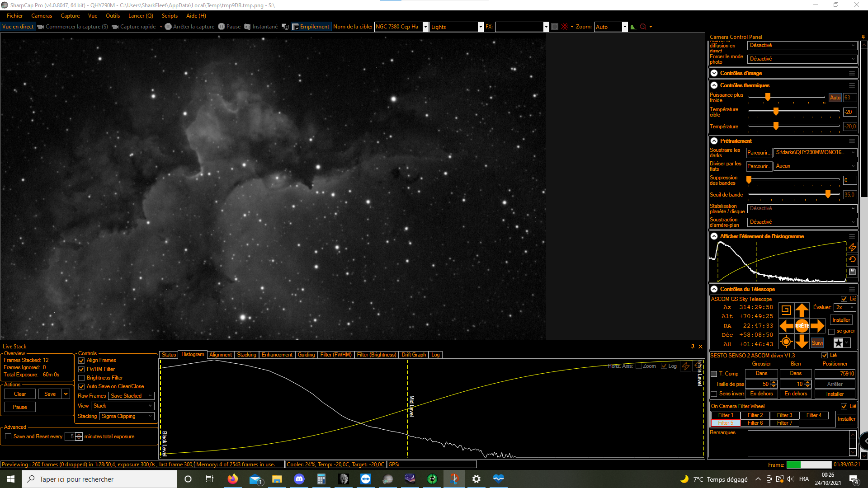868x488 pixels.
Task: Enable the Brightness Filter checkbox
Action: 81,378
